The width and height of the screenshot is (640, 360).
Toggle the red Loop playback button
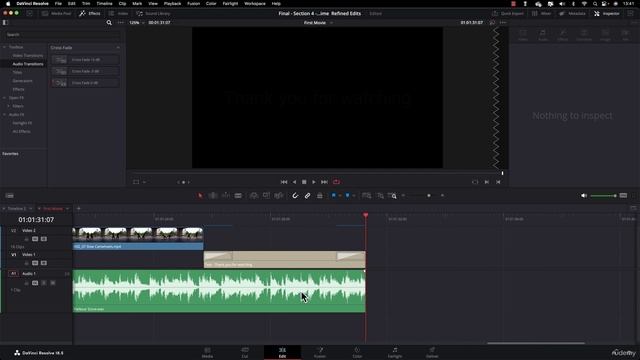[x=336, y=182]
